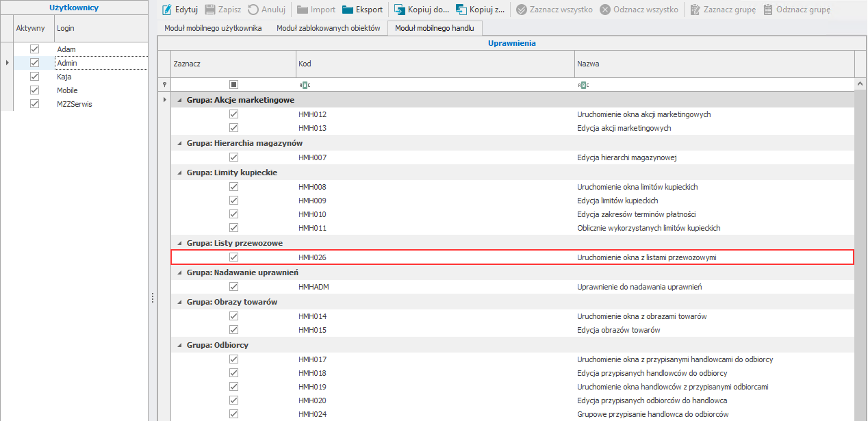
Task: Toggle the Zaznacz filter row checkbox
Action: tap(233, 85)
